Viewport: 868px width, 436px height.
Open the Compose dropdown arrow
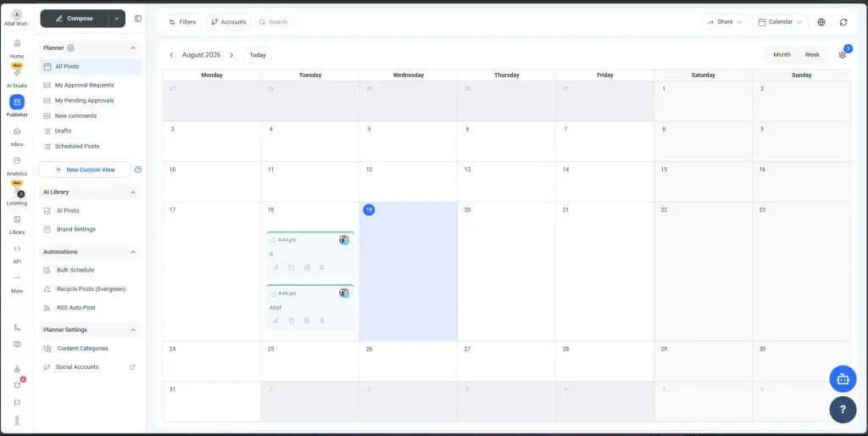pos(117,19)
